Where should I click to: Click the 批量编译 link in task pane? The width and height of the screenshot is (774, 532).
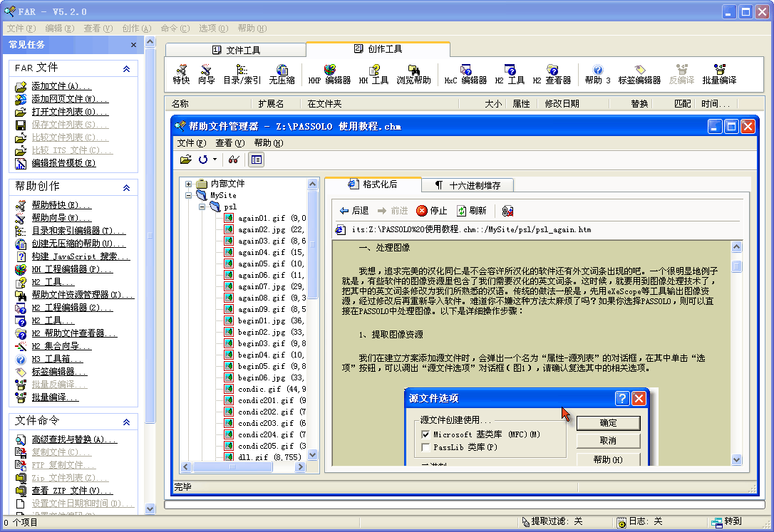55,397
